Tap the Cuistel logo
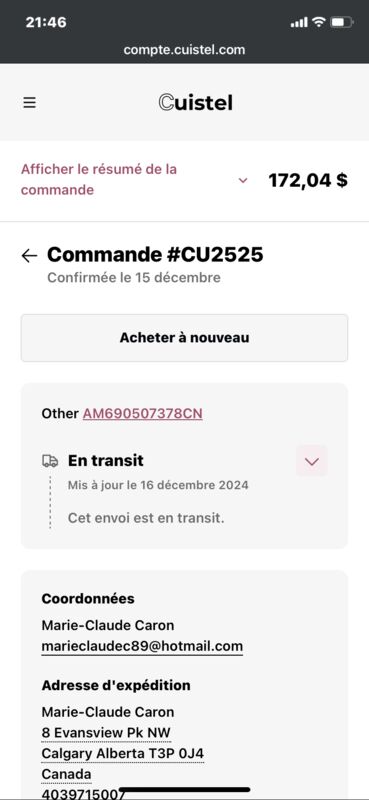369x800 pixels. 195,103
